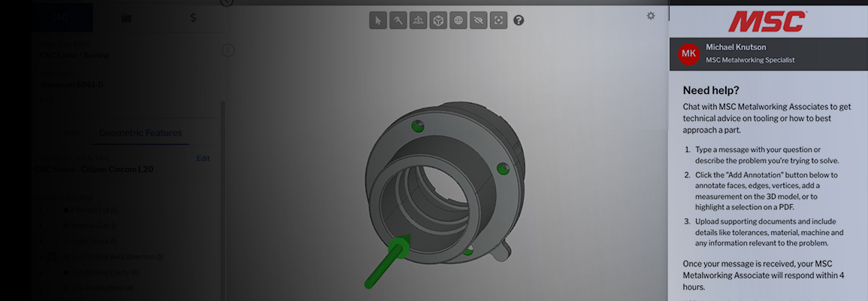Open the 3D view cube options
868x301 pixels.
tap(438, 20)
